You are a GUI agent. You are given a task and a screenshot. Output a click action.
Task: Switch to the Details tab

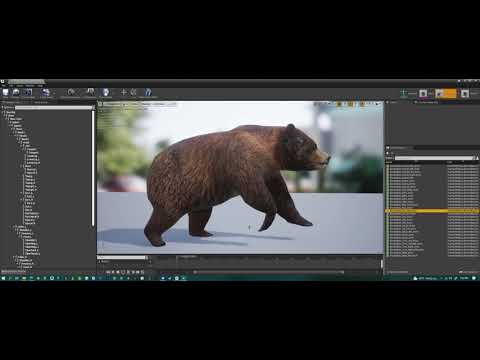pos(393,102)
